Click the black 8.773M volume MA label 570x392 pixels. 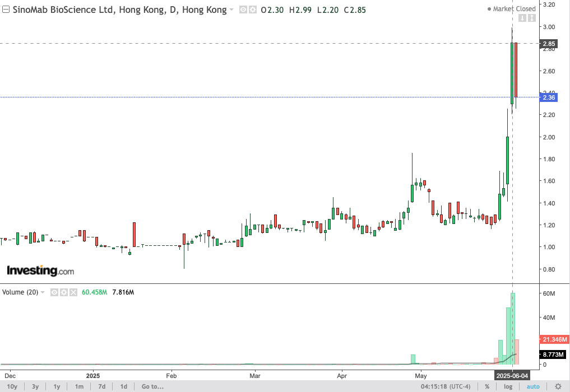[553, 354]
